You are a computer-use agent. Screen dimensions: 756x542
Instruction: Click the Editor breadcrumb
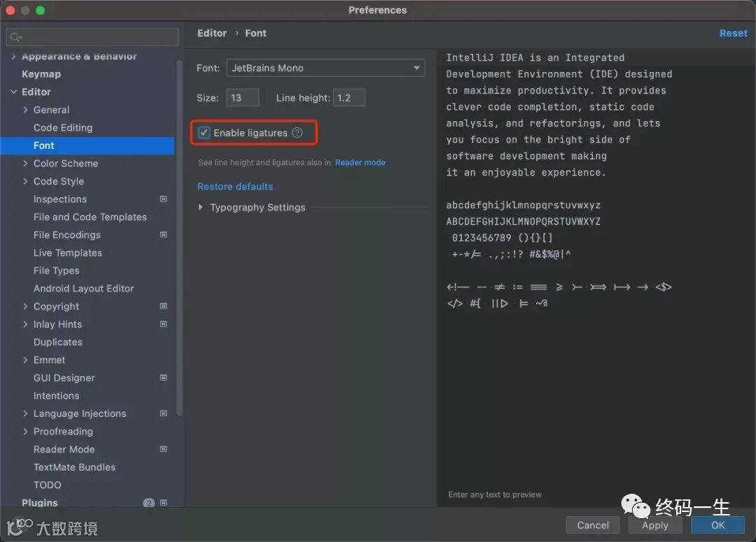[x=211, y=34]
